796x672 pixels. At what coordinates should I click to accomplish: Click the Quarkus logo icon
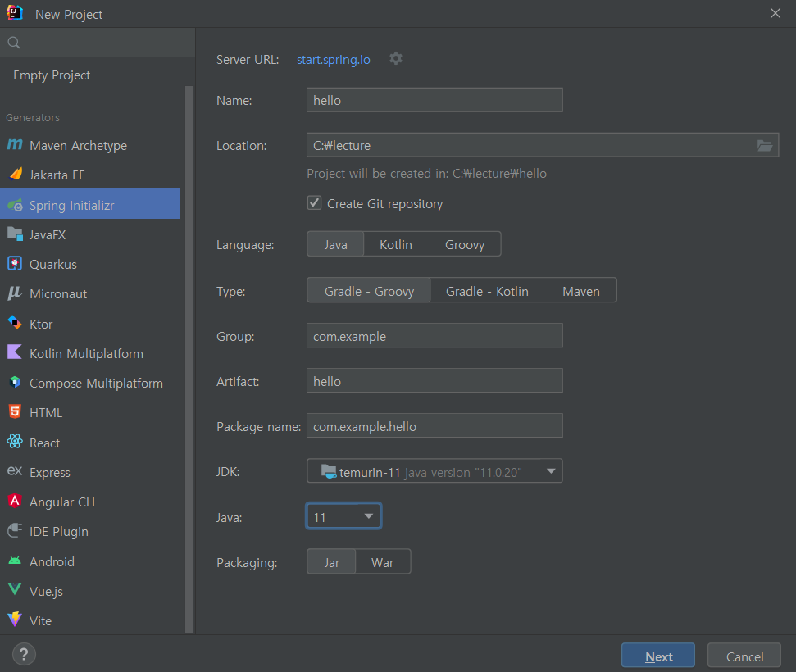pos(15,263)
